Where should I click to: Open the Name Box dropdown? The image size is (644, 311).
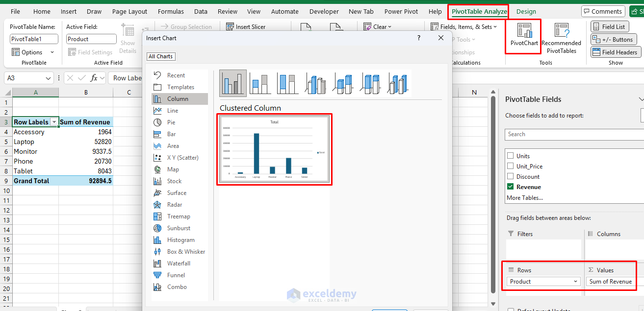pyautogui.click(x=47, y=77)
